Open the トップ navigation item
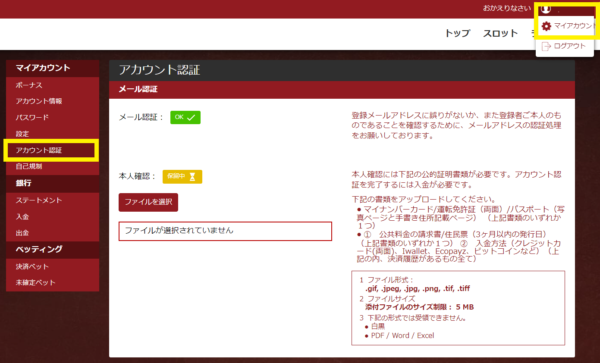 [457, 33]
